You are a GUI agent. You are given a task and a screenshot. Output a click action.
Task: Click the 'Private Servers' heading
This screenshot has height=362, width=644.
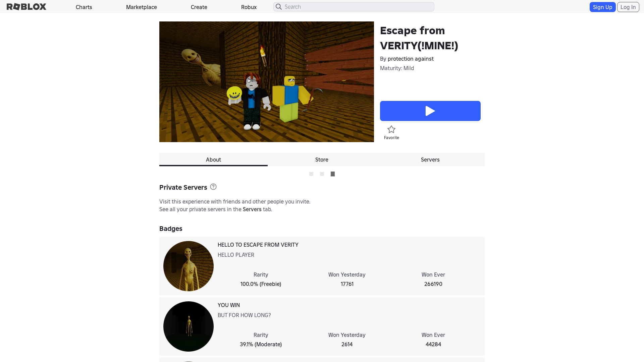click(x=183, y=187)
